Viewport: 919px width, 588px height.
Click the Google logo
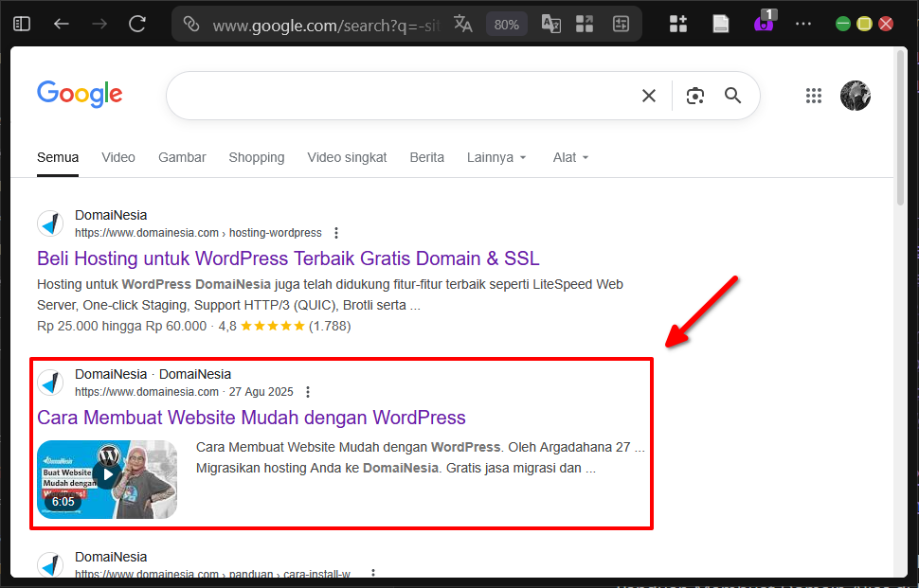pos(80,94)
